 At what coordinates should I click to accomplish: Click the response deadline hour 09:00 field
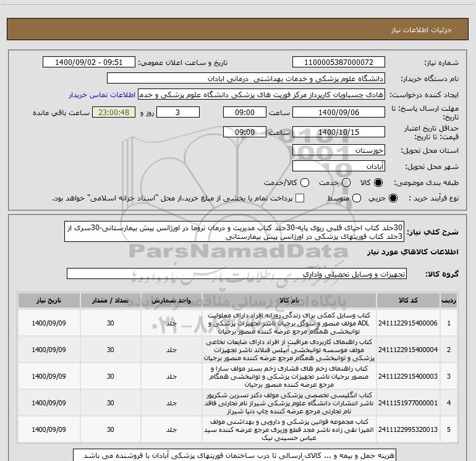coord(245,113)
